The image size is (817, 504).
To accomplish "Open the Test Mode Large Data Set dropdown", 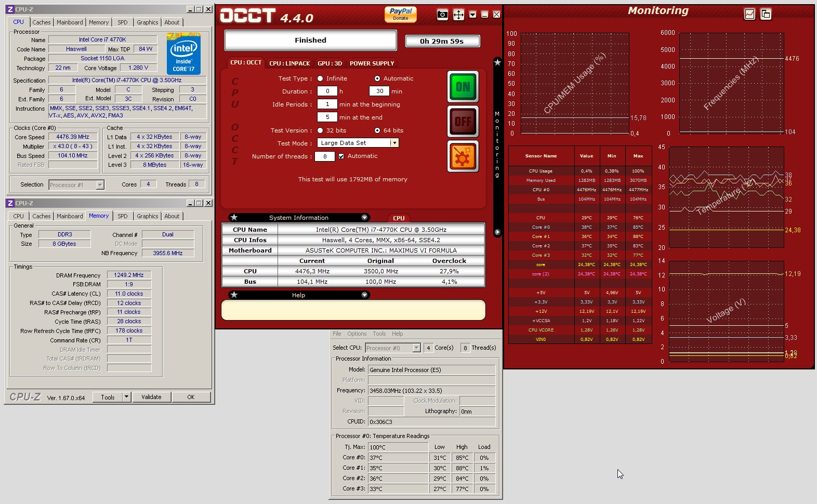I will pos(394,143).
